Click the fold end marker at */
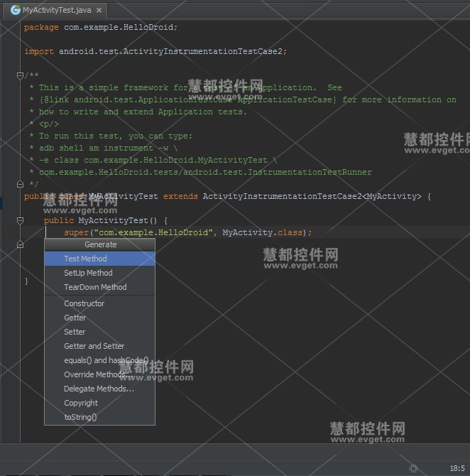Viewport: 470px width, 476px height. [x=20, y=184]
